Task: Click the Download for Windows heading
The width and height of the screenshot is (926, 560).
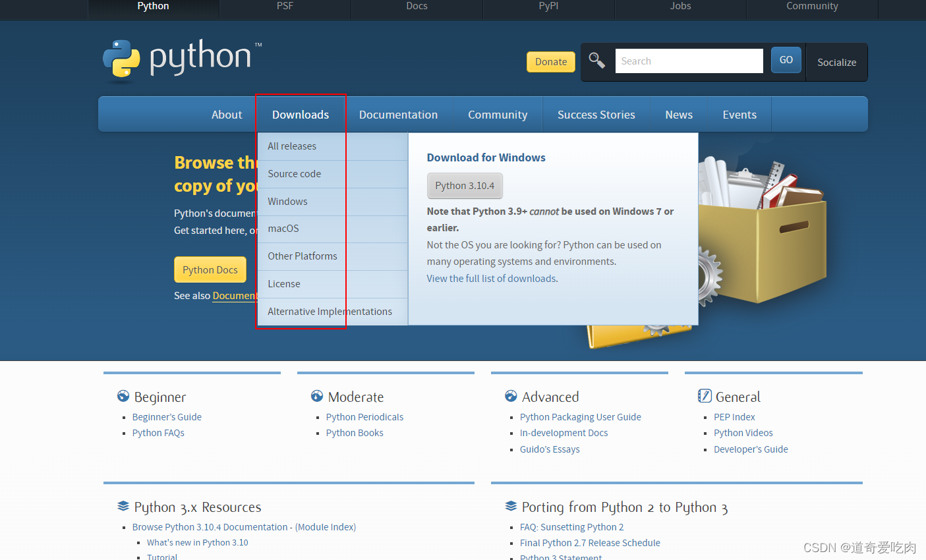Action: [486, 157]
